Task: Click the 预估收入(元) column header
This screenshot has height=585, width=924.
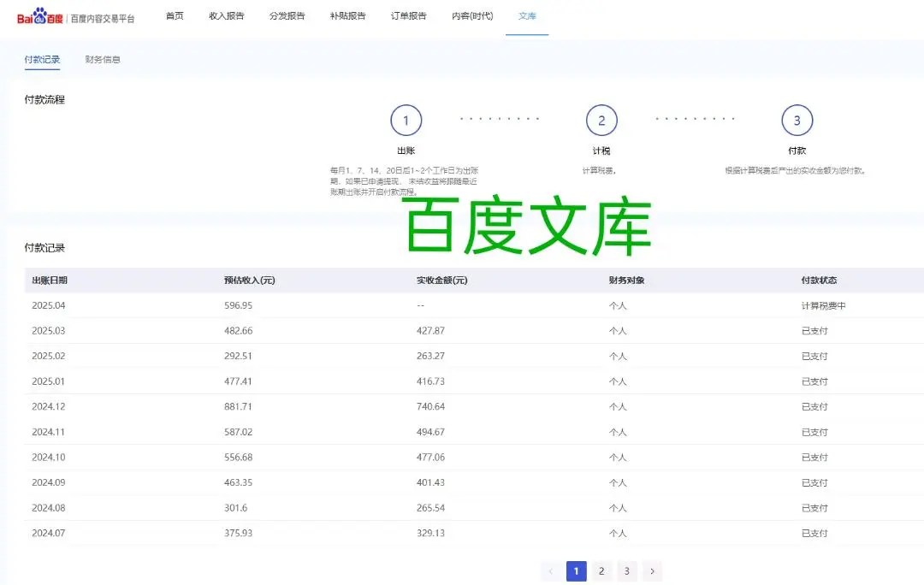Action: click(x=249, y=281)
